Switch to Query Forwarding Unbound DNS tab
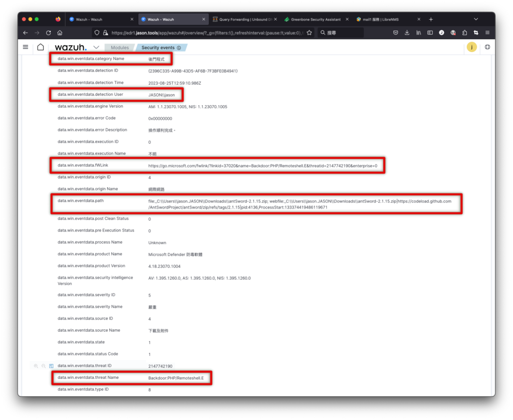Viewport: 513px width, 420px height. [x=244, y=20]
